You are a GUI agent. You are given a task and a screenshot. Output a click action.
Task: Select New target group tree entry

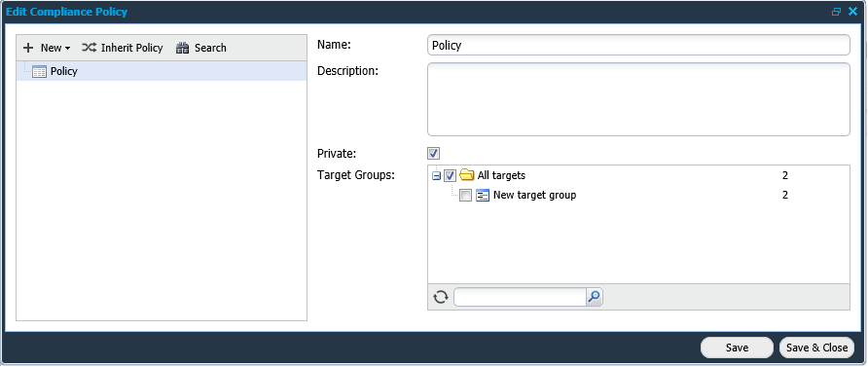coord(535,195)
